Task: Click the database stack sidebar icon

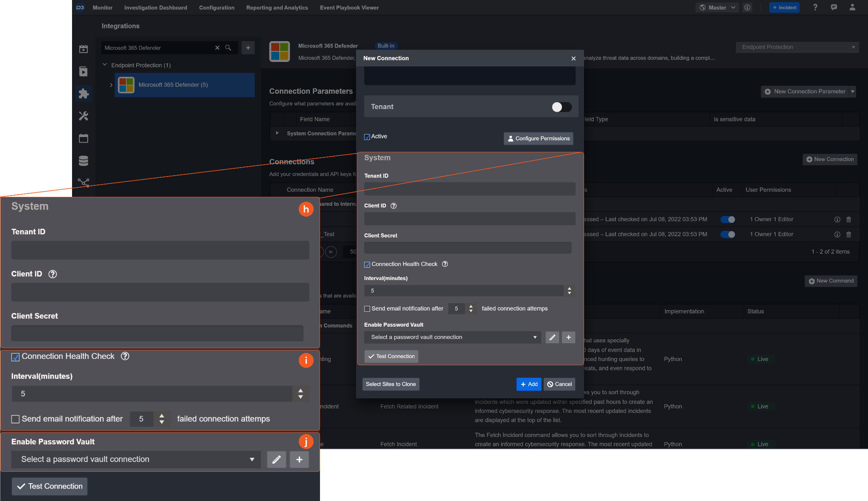Action: click(83, 161)
